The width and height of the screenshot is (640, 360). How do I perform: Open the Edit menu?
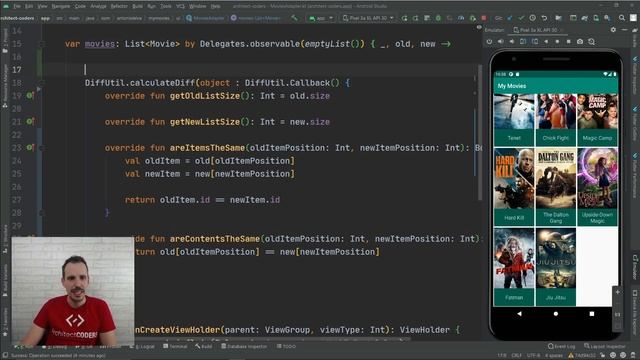pyautogui.click(x=29, y=6)
